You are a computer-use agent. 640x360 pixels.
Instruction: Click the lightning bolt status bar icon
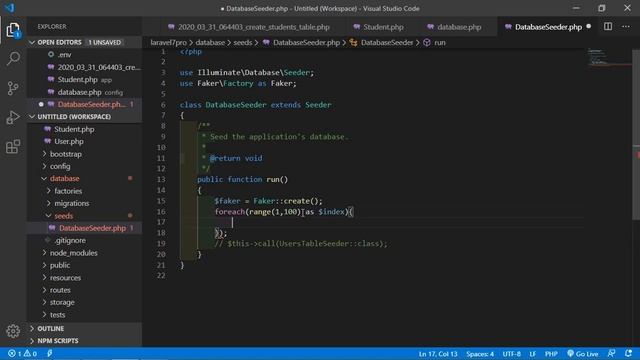click(50, 353)
